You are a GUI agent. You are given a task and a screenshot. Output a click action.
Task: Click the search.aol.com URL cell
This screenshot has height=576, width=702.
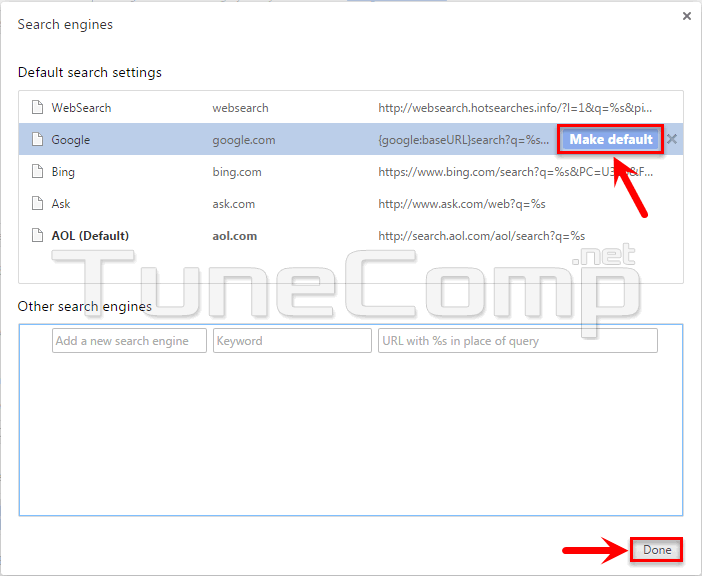point(481,236)
